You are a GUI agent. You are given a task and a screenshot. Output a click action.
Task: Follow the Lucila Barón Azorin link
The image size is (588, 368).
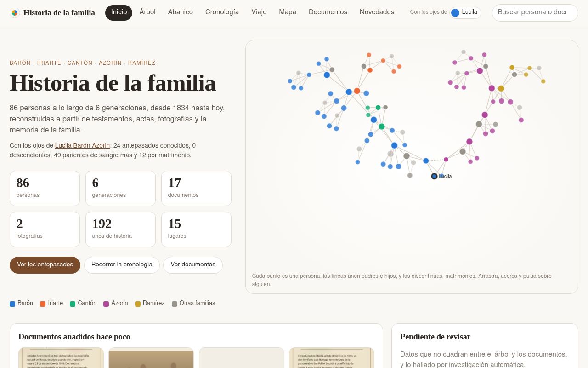pos(82,146)
